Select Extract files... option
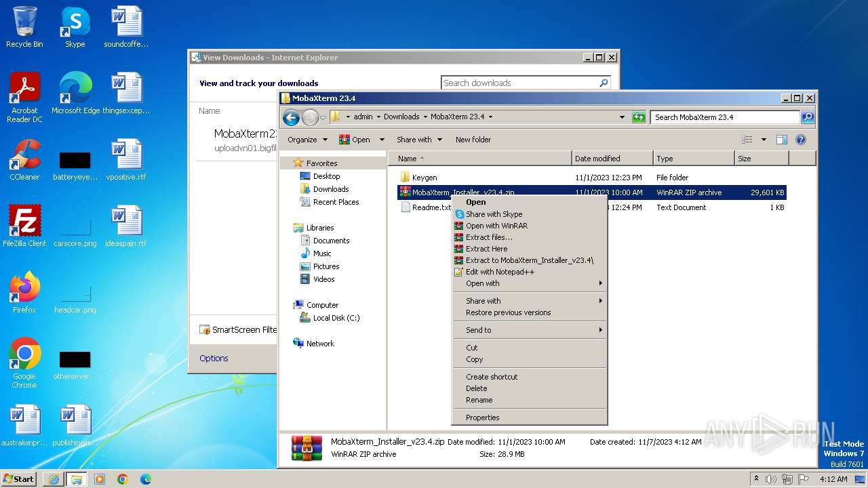 530,237
